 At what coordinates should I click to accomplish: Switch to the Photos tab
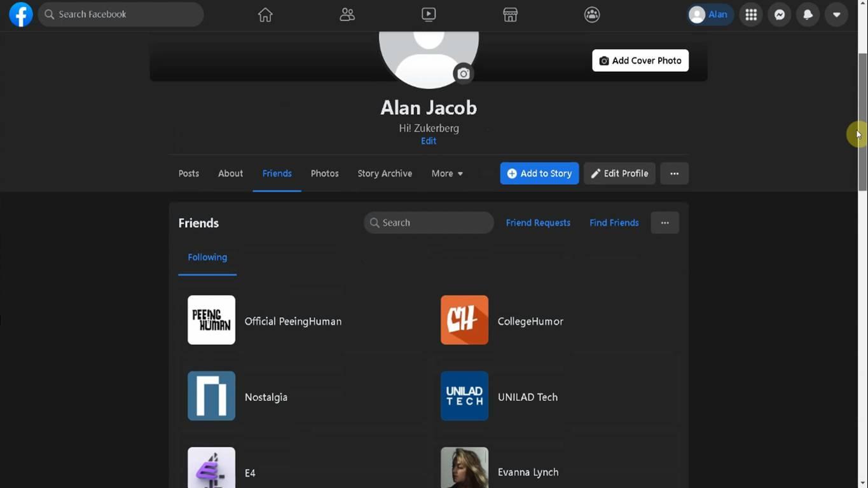pyautogui.click(x=324, y=173)
